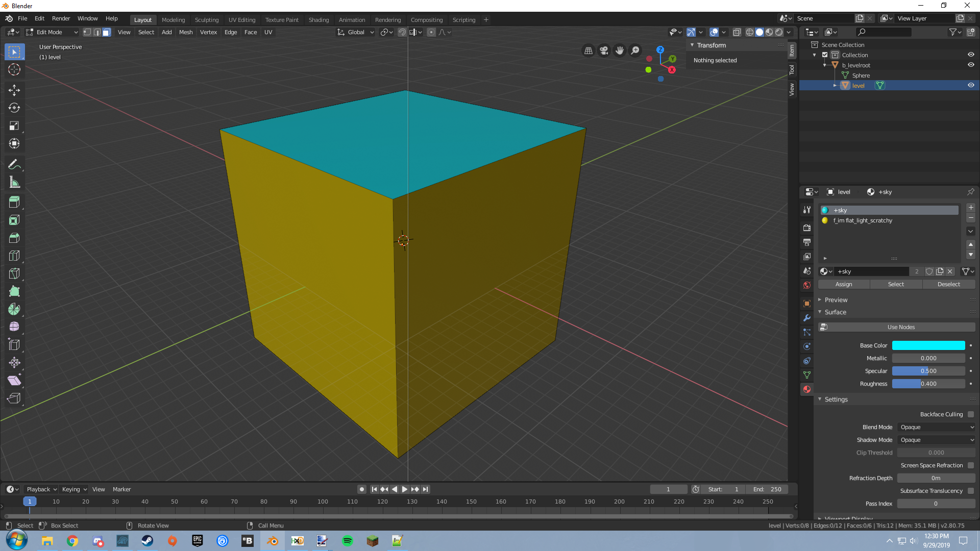Activate the Loop Cut tool

coord(14,255)
